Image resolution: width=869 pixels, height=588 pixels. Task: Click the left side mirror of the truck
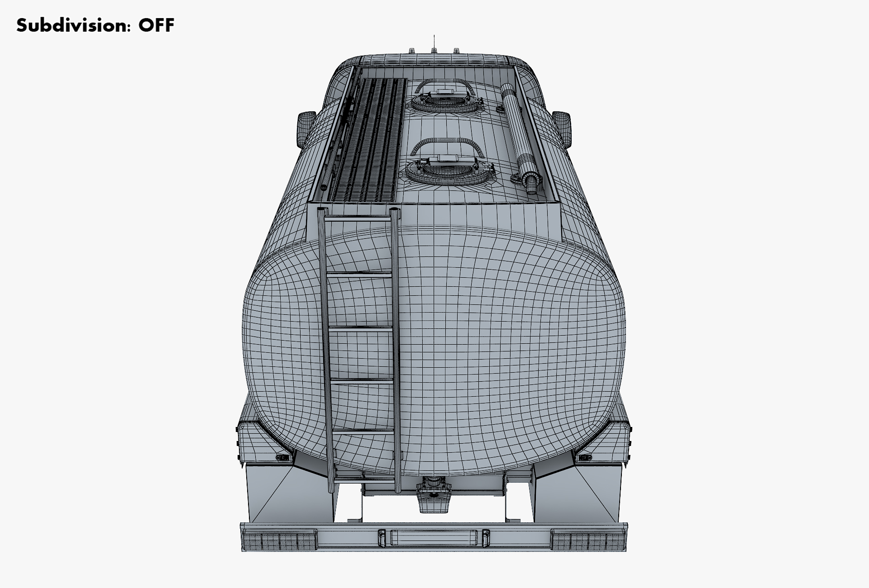pyautogui.click(x=306, y=128)
